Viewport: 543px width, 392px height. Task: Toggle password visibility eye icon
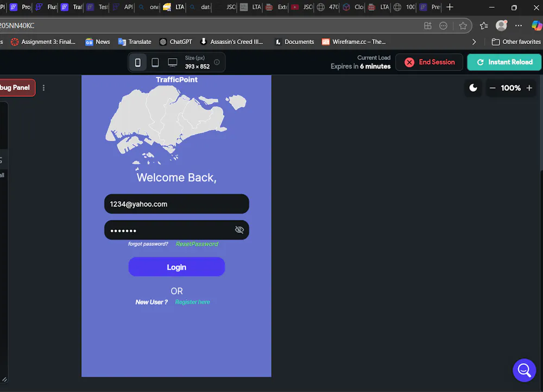239,230
